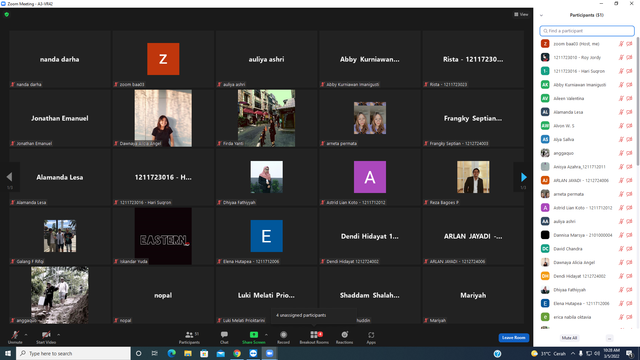Go to previous gallery page arrow
This screenshot has height=360, width=640.
[x=9, y=177]
